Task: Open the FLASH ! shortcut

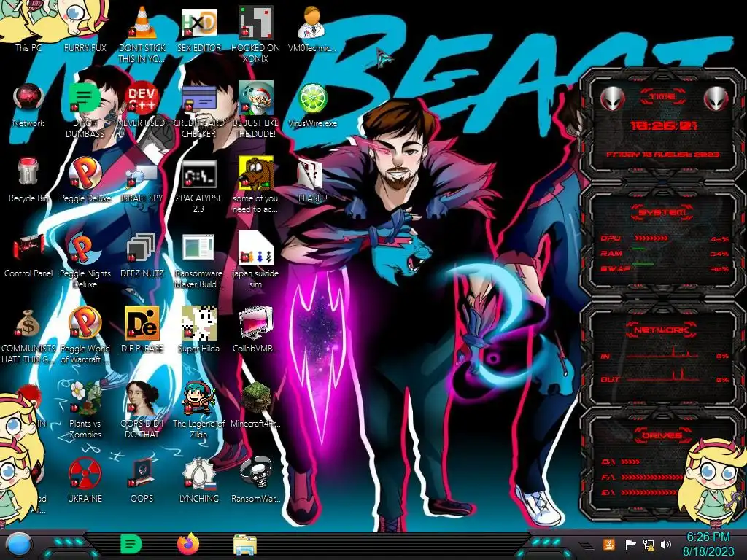Action: pos(311,174)
